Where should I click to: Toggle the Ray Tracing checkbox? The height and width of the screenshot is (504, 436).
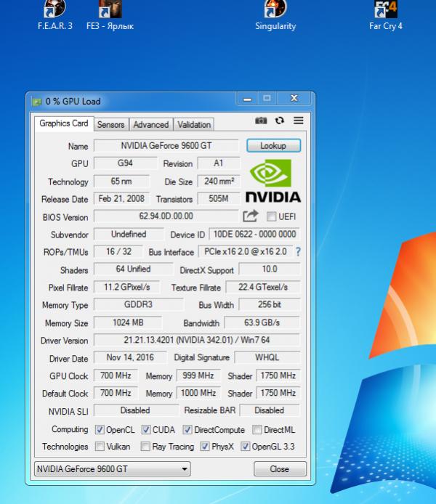pos(145,447)
